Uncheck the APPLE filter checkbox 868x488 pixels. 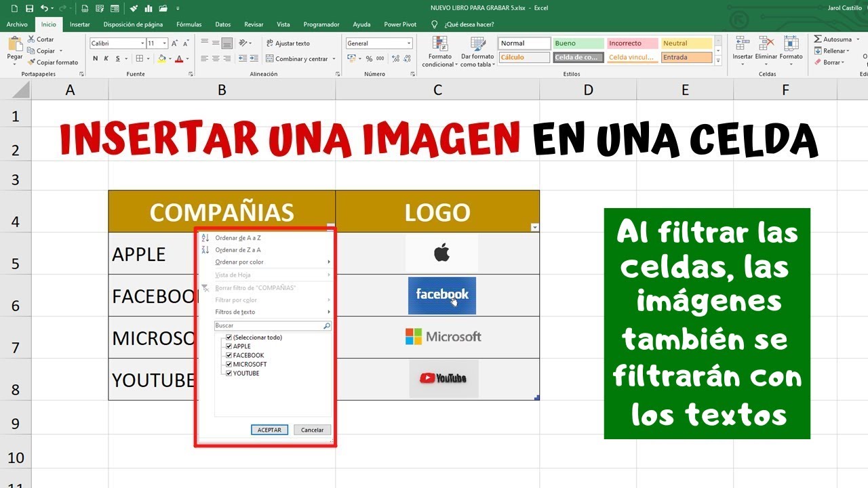[x=229, y=346]
